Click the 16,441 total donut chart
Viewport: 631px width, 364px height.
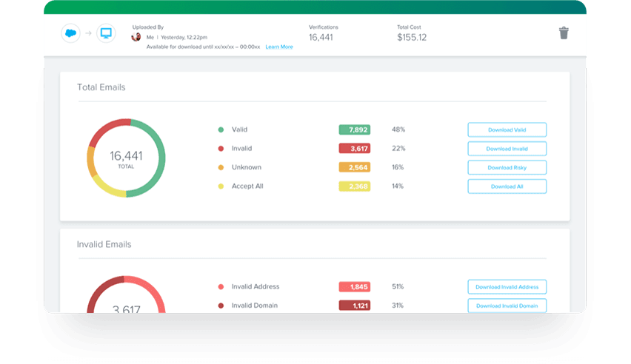click(126, 158)
